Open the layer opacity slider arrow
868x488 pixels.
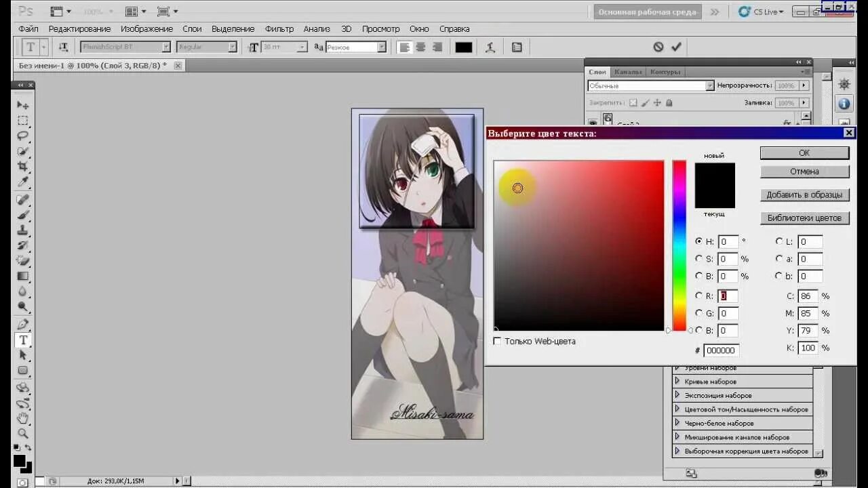804,86
